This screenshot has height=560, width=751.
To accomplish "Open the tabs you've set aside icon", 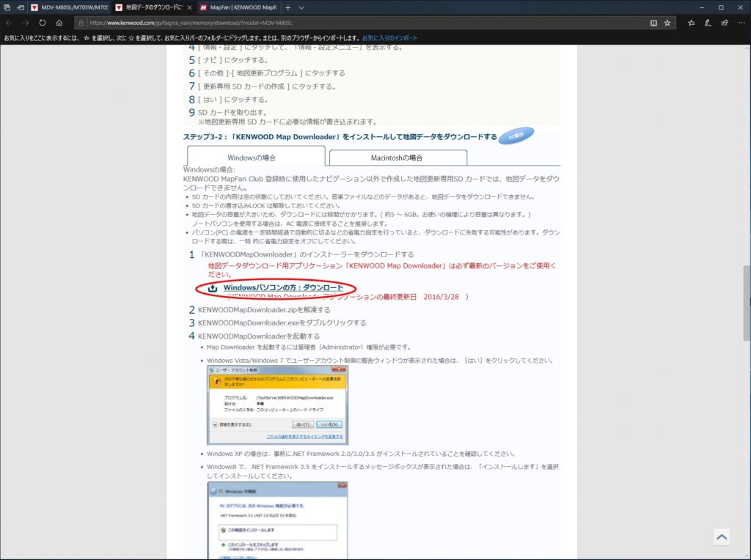I will 7,7.
